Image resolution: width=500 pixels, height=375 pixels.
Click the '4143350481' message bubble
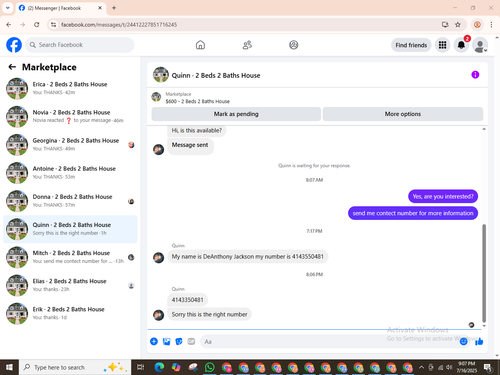tap(187, 300)
